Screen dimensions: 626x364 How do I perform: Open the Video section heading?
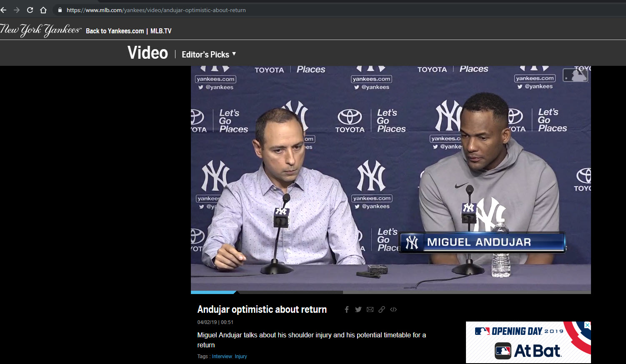(148, 53)
